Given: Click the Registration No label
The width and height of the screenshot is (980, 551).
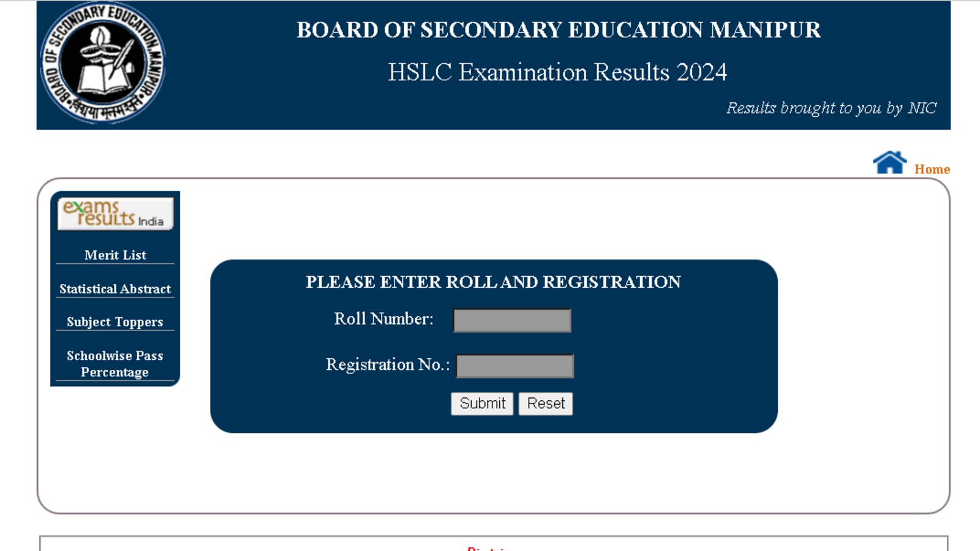Looking at the screenshot, I should tap(389, 365).
